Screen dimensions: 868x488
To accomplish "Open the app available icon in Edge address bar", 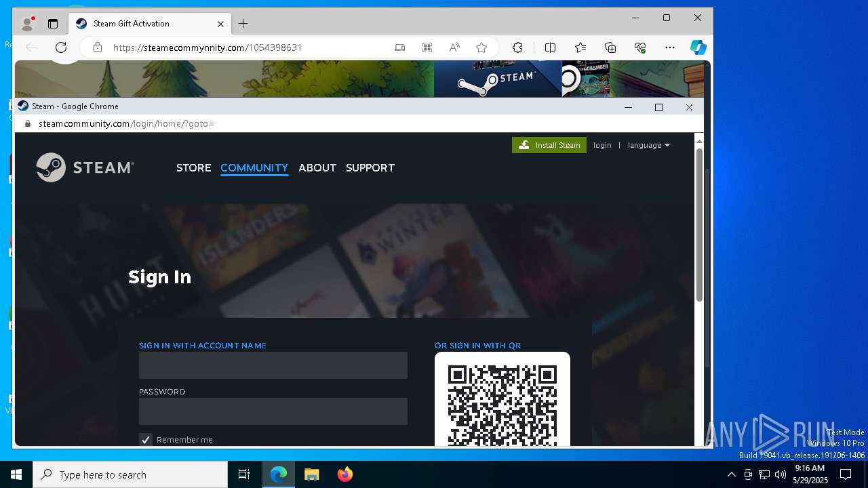I will coord(399,47).
